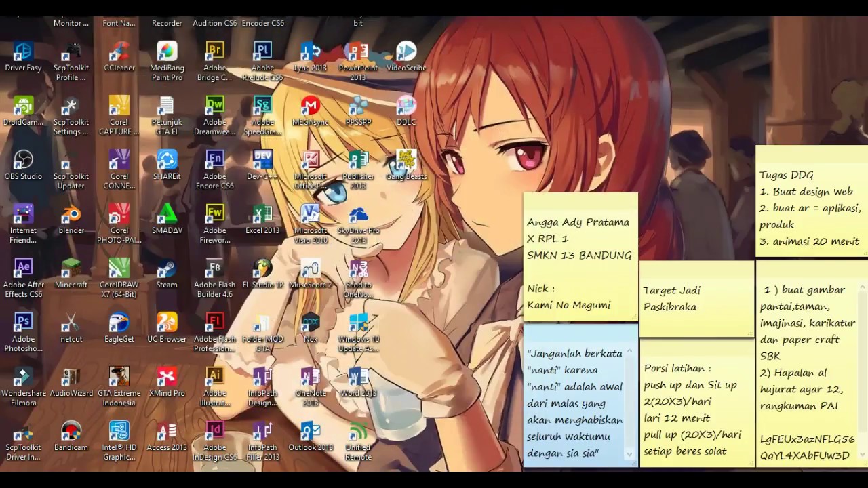Open the Folder MOD GTA folder
Viewport: 868px width, 488px height.
[262, 333]
